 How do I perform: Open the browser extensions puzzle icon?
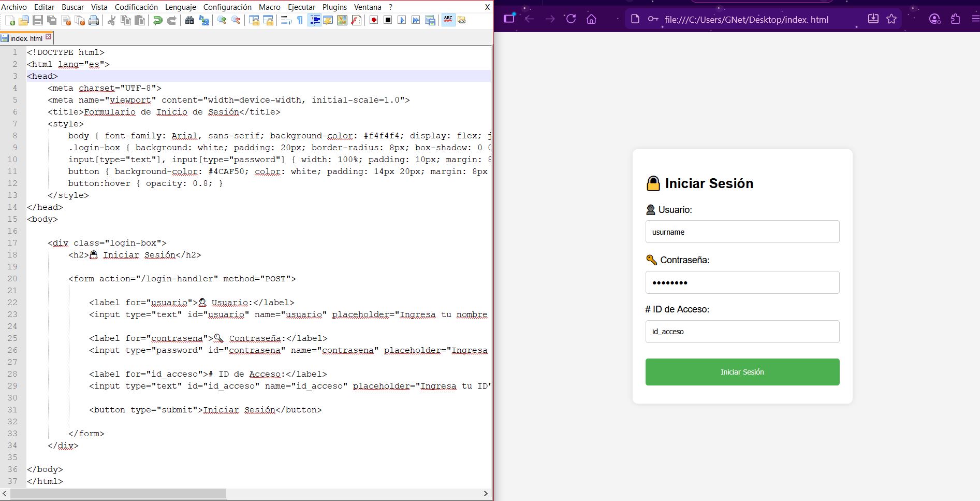point(955,19)
